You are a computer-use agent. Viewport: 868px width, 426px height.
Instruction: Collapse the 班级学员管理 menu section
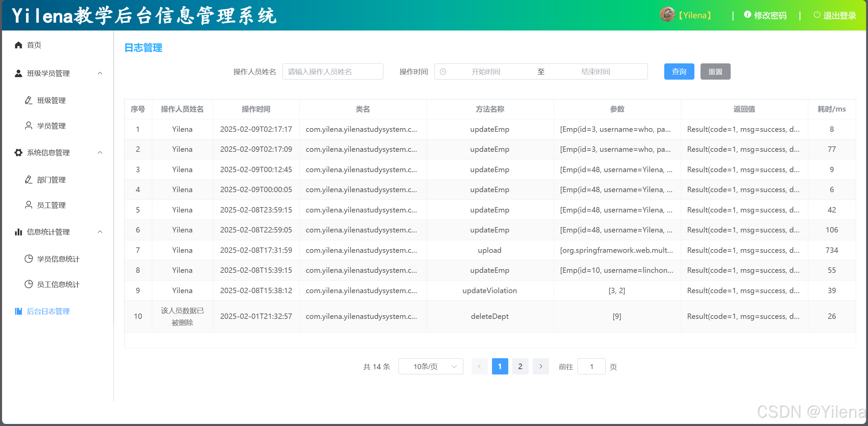tap(100, 73)
